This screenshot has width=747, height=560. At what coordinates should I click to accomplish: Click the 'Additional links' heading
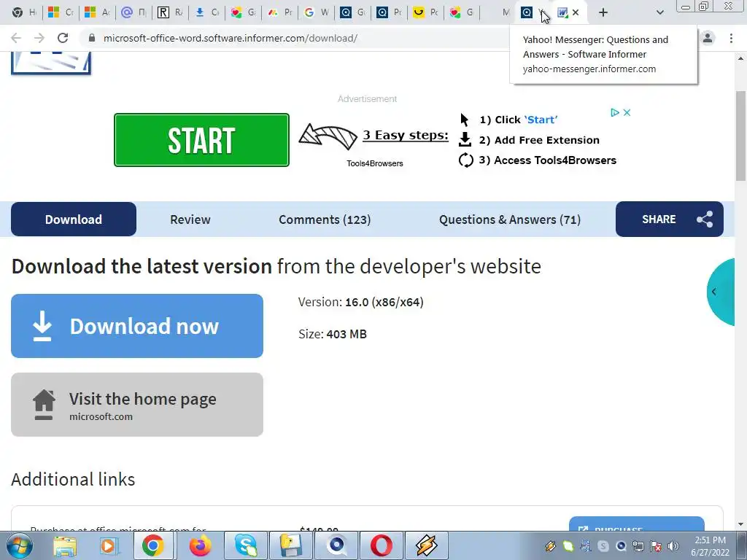(73, 479)
